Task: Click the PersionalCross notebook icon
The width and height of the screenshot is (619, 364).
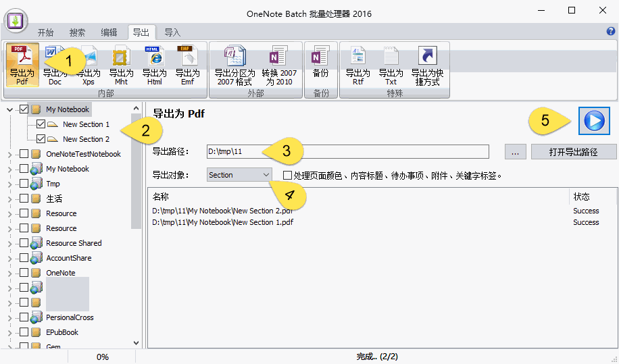Action: (x=36, y=317)
